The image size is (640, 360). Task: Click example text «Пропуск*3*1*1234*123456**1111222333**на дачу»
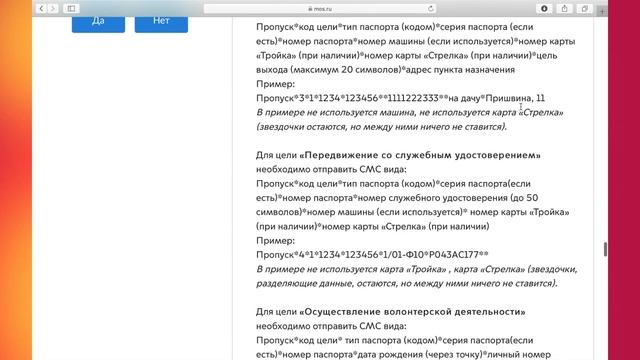(x=369, y=98)
